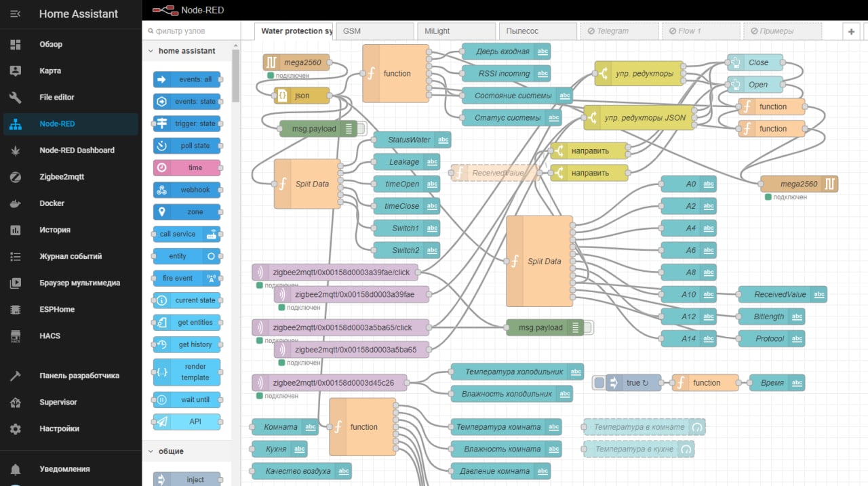This screenshot has height=486, width=868.
Task: Open Браузер мультимедиа in sidebar
Action: (71, 283)
